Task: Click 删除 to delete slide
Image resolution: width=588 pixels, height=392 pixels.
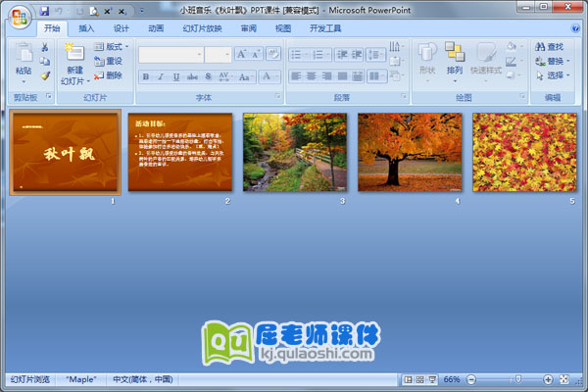Action: pos(108,75)
